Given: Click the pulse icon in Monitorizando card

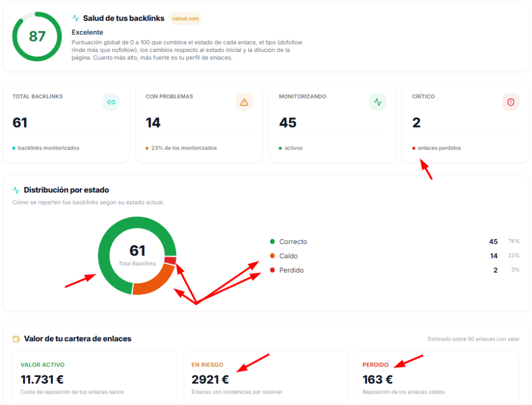Looking at the screenshot, I should pos(378,102).
